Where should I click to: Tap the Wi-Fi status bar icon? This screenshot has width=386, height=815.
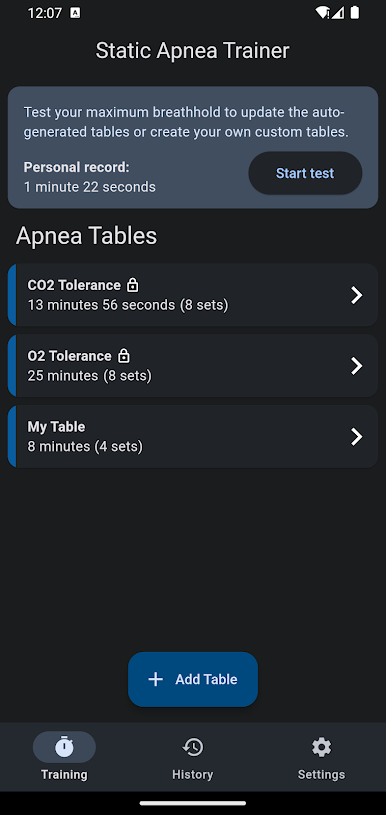point(322,13)
